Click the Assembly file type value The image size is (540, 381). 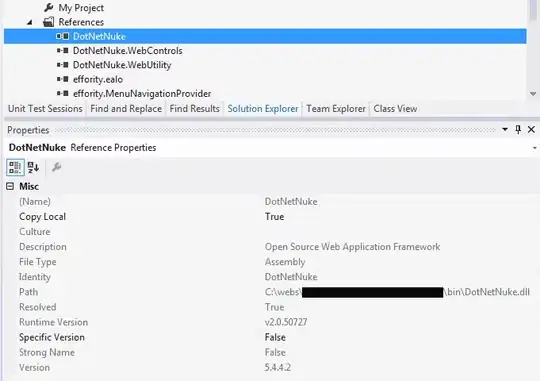[285, 262]
